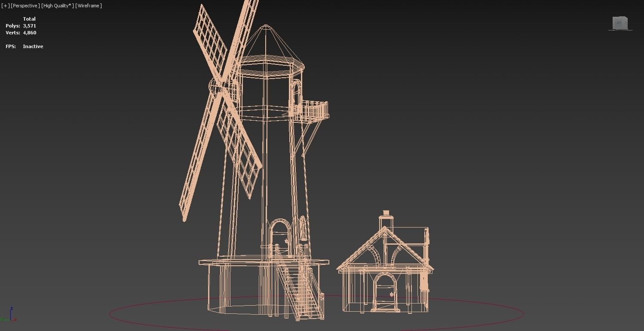
Task: Open the Wireframe per-view preference menu
Action: 89,6
